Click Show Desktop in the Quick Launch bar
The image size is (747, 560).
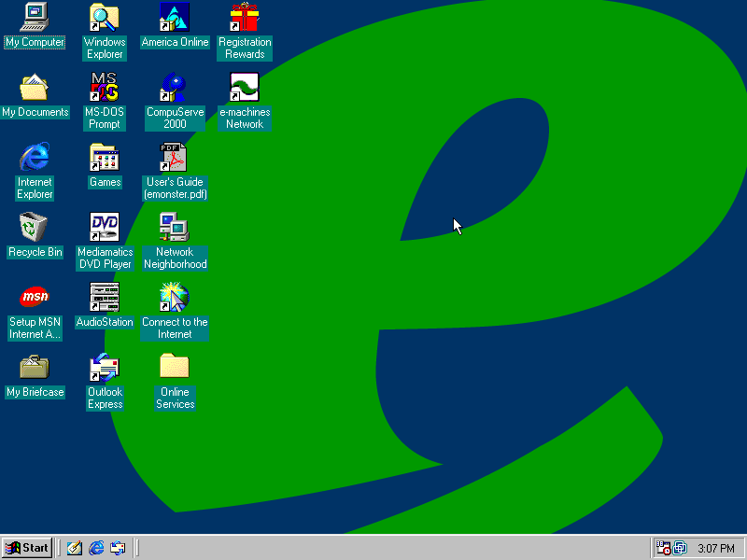(75, 548)
